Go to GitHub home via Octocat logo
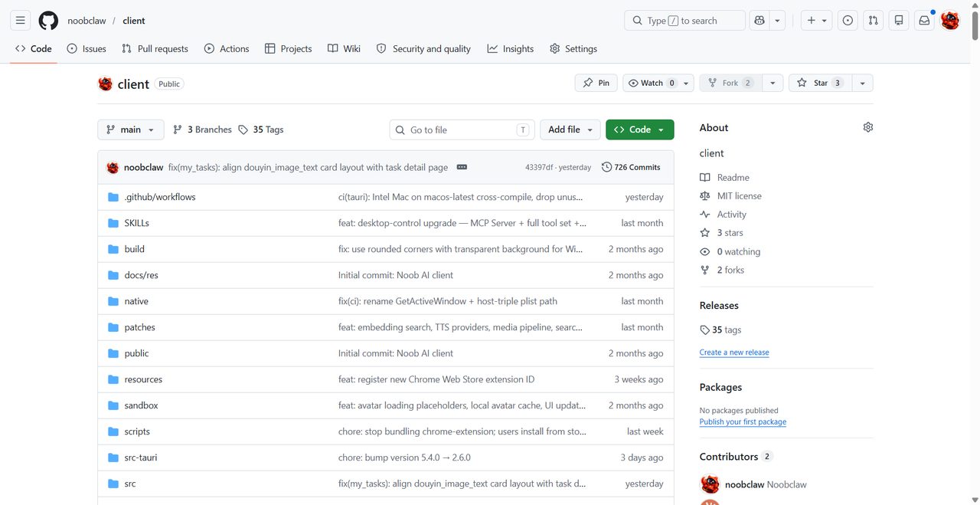 coord(48,21)
